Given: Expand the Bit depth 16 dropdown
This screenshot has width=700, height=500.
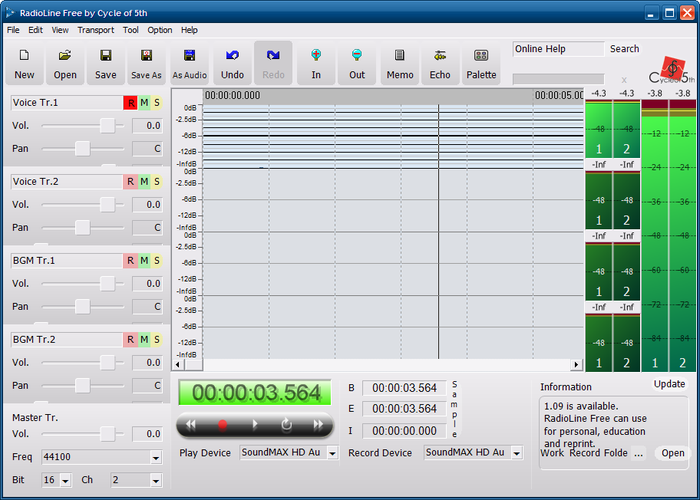Looking at the screenshot, I should click(x=66, y=480).
